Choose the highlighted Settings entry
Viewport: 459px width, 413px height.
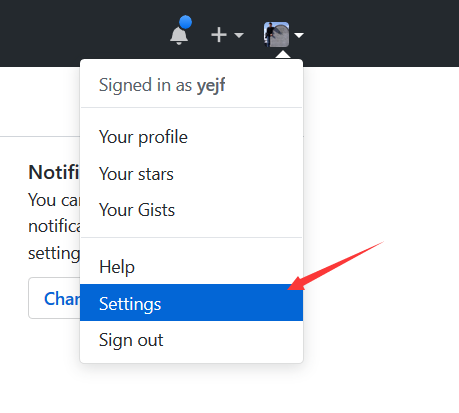191,303
